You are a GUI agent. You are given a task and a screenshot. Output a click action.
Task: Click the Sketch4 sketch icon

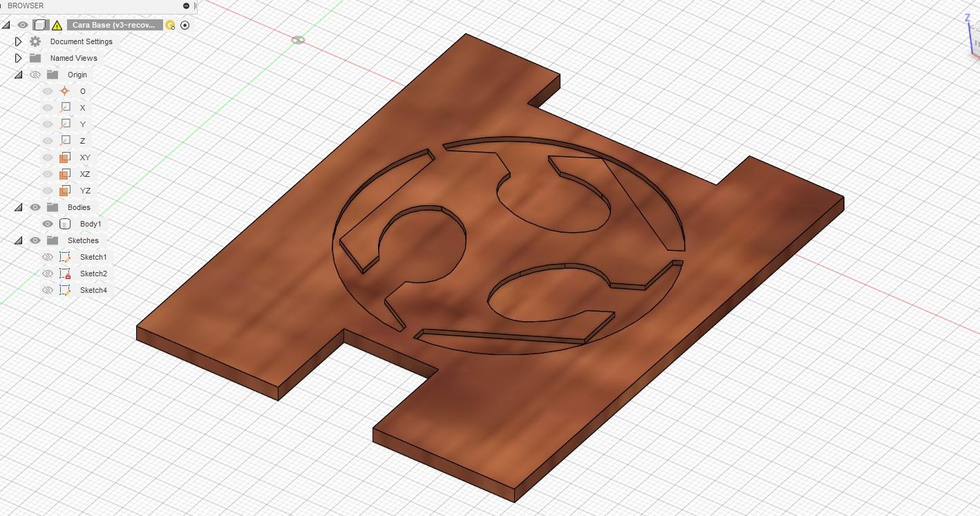click(65, 290)
